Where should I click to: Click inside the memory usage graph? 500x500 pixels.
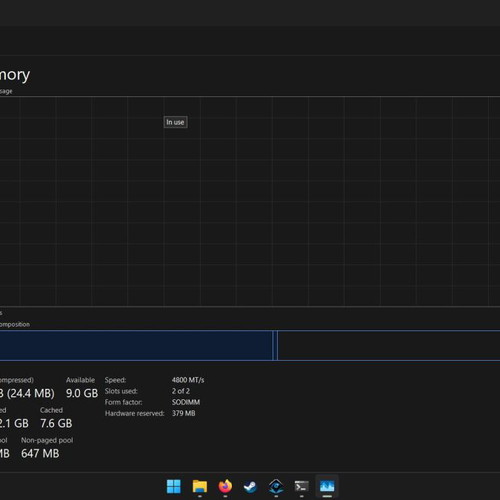[x=250, y=201]
